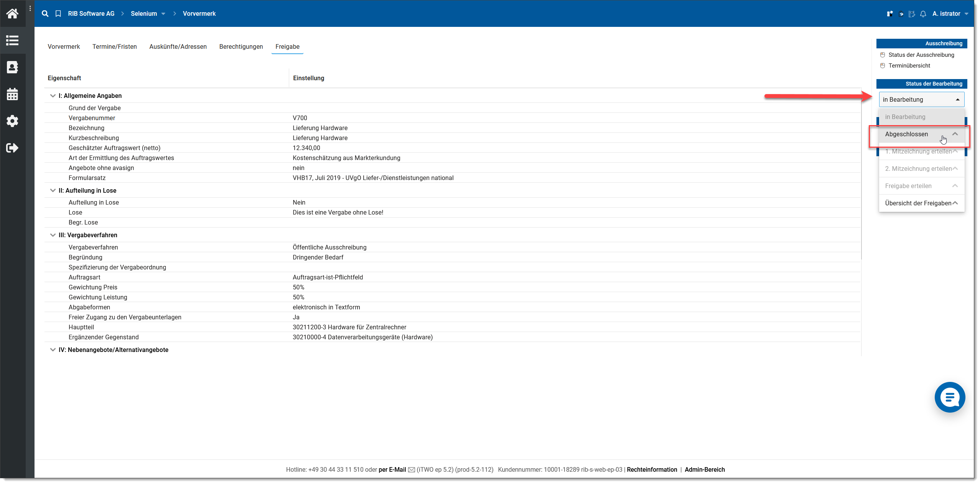Click the Admin-Bereich footer link
The height and width of the screenshot is (484, 980).
(704, 469)
